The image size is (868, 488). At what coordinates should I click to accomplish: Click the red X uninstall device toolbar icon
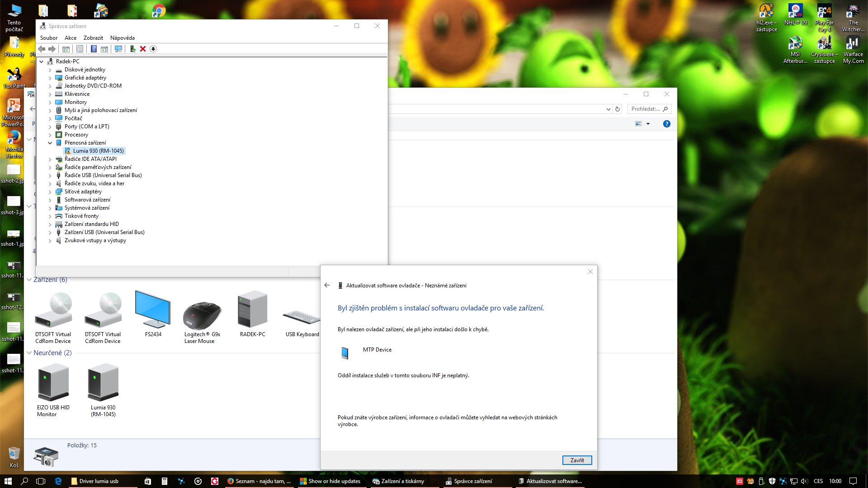click(x=143, y=49)
